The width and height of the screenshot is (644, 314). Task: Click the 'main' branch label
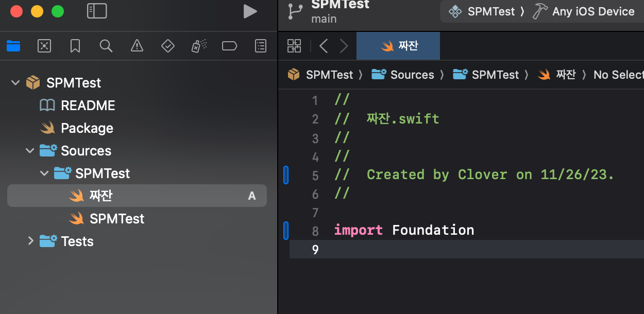click(x=324, y=19)
